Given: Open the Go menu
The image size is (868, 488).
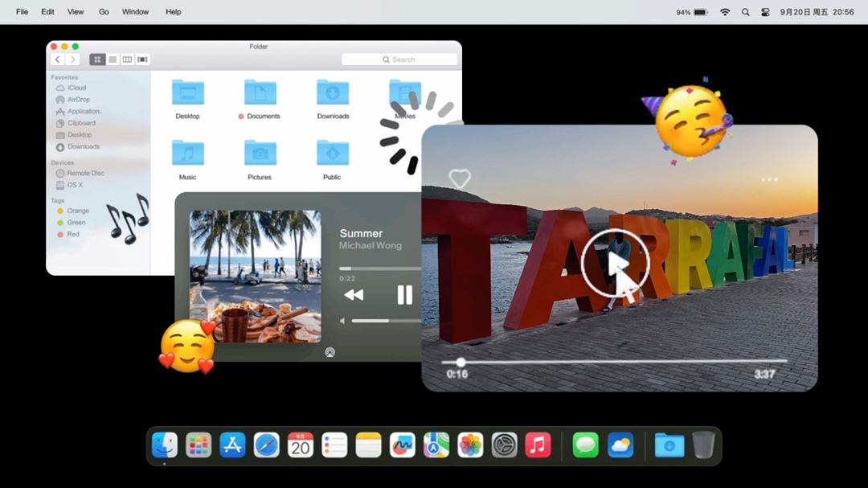Looking at the screenshot, I should tap(104, 11).
